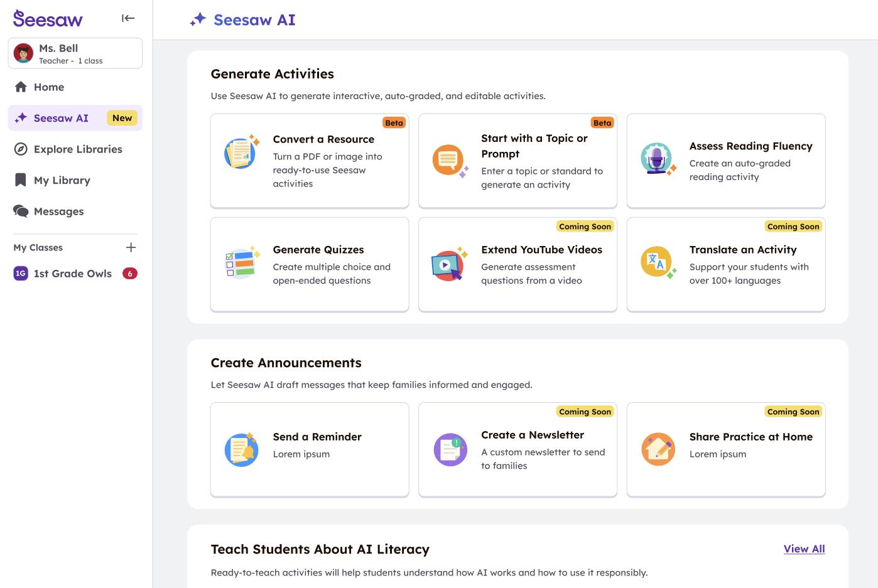This screenshot has height=588, width=878.
Task: Click Coming Soon badge on Extend YouTube Videos
Action: pos(585,227)
